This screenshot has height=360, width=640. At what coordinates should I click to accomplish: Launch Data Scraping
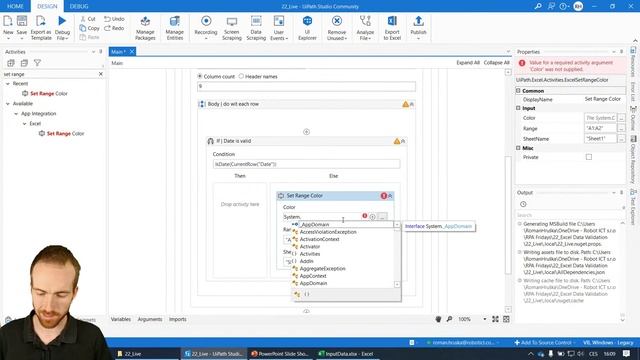pos(256,27)
